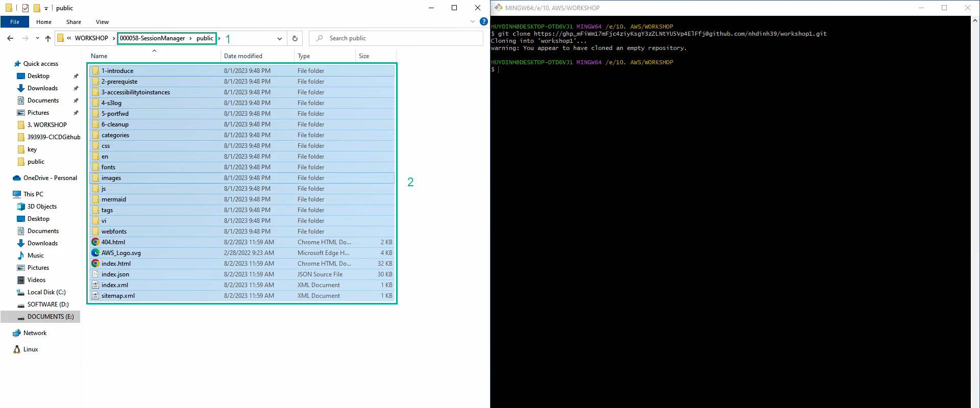This screenshot has width=980, height=408.
Task: Select the 5-portfwd folder
Action: [x=242, y=114]
